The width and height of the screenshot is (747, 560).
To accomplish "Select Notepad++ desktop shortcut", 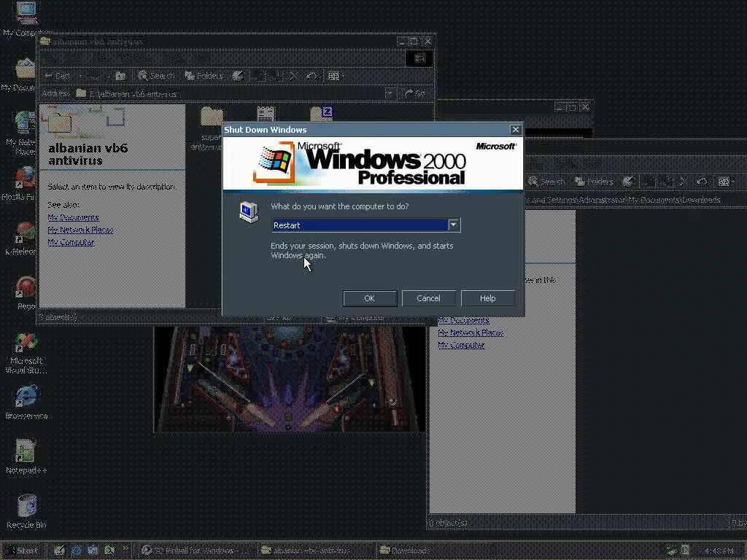I will 26,457.
